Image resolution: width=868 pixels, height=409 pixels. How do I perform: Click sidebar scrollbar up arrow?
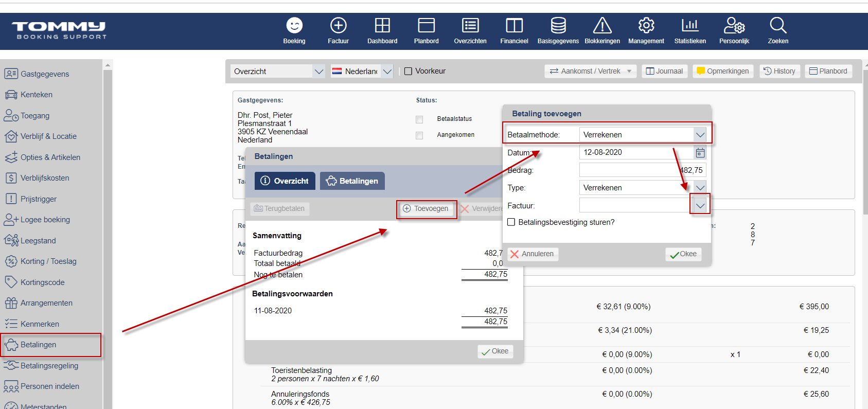point(108,65)
